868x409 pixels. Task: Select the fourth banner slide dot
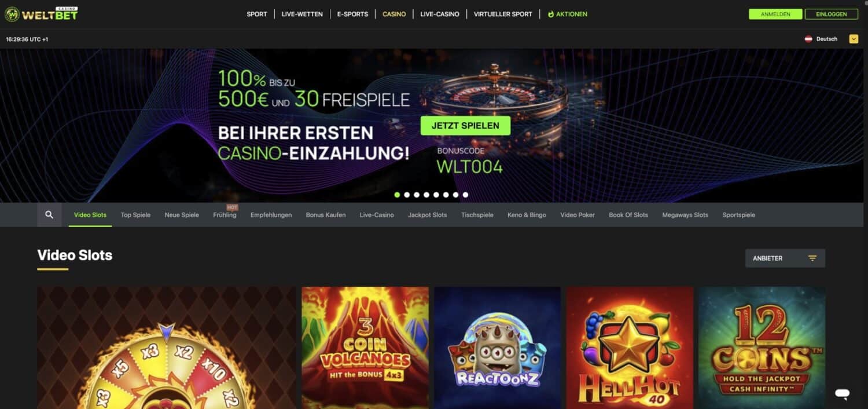[x=426, y=195]
